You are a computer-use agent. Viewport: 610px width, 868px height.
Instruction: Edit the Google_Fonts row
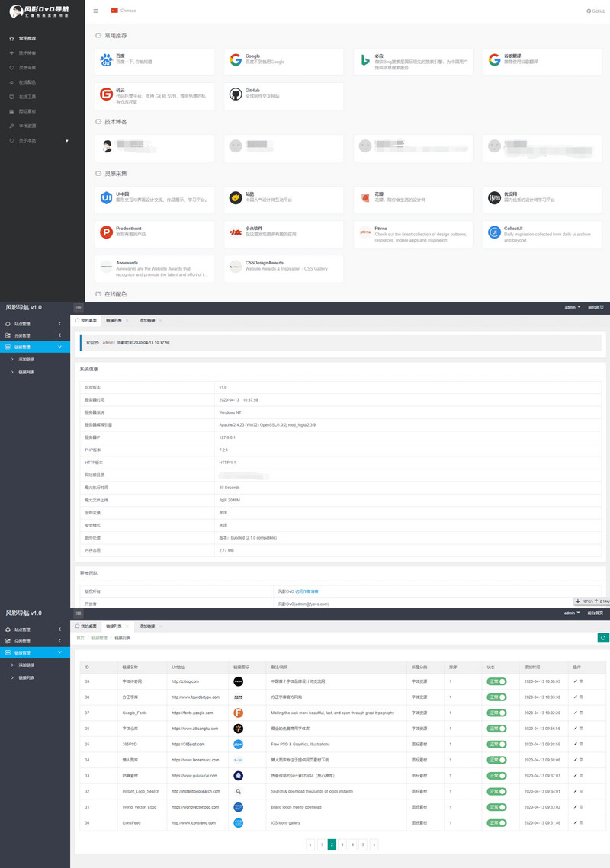click(575, 713)
